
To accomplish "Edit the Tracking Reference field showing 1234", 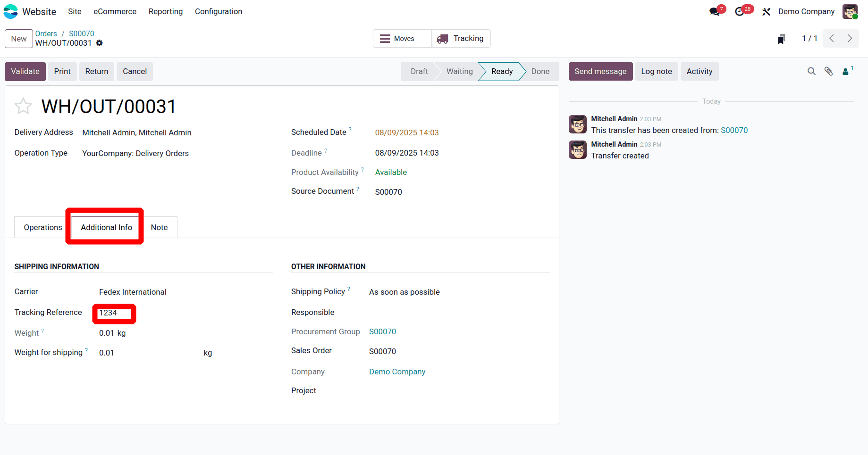I will pyautogui.click(x=113, y=313).
